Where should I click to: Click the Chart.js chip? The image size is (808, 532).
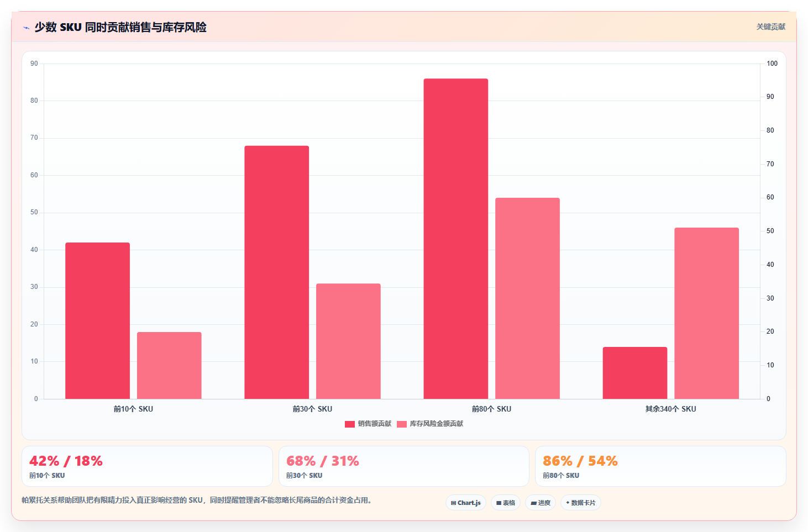466,503
